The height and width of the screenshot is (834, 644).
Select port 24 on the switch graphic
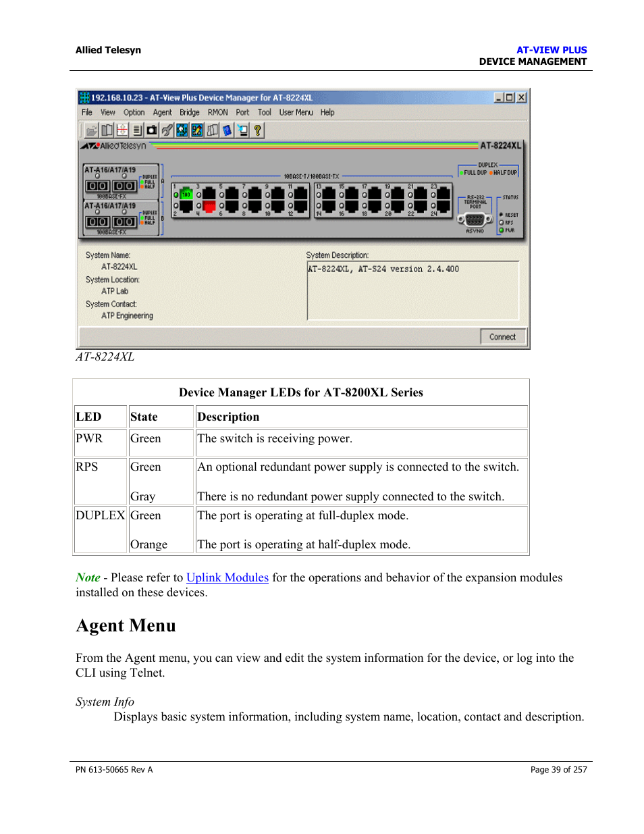pos(444,205)
